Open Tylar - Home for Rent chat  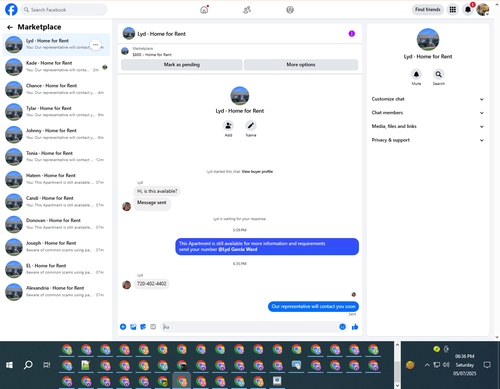(56, 112)
